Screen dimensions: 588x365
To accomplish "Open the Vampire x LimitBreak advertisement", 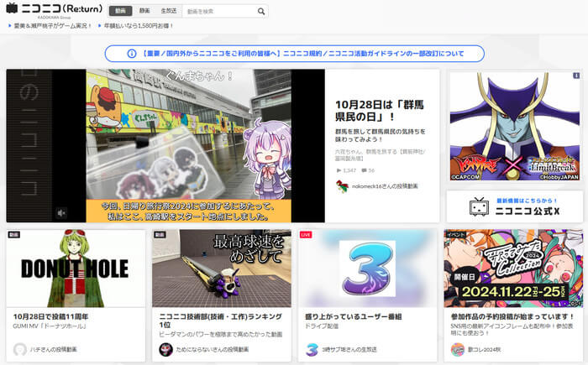I will 515,127.
